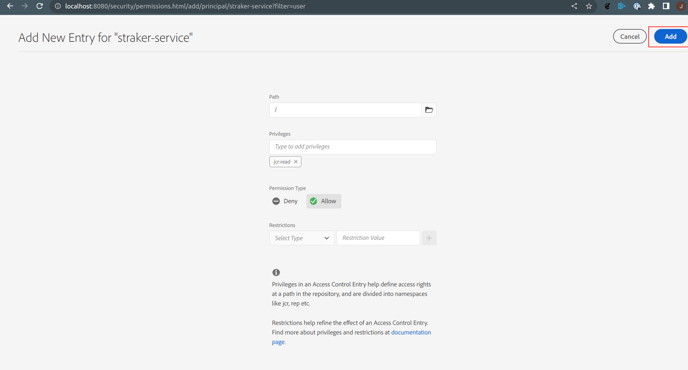Open the browser extensions puzzle icon
Image resolution: width=688 pixels, height=370 pixels.
point(651,6)
